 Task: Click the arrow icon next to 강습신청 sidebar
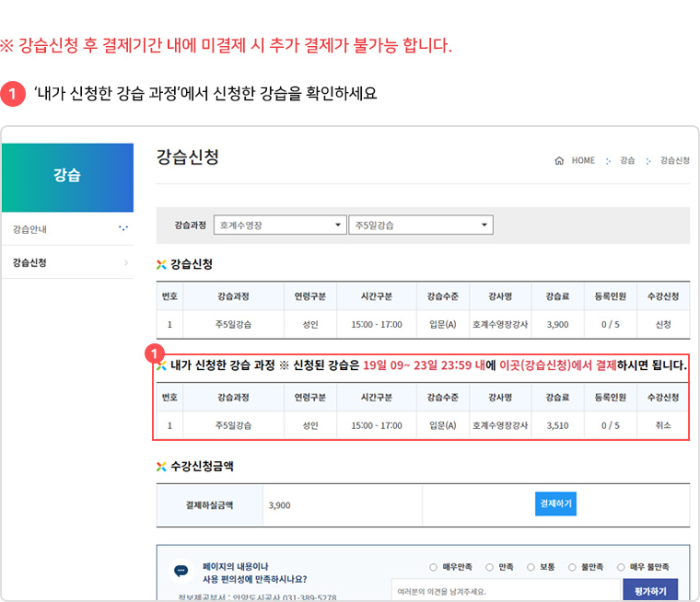pos(125,263)
